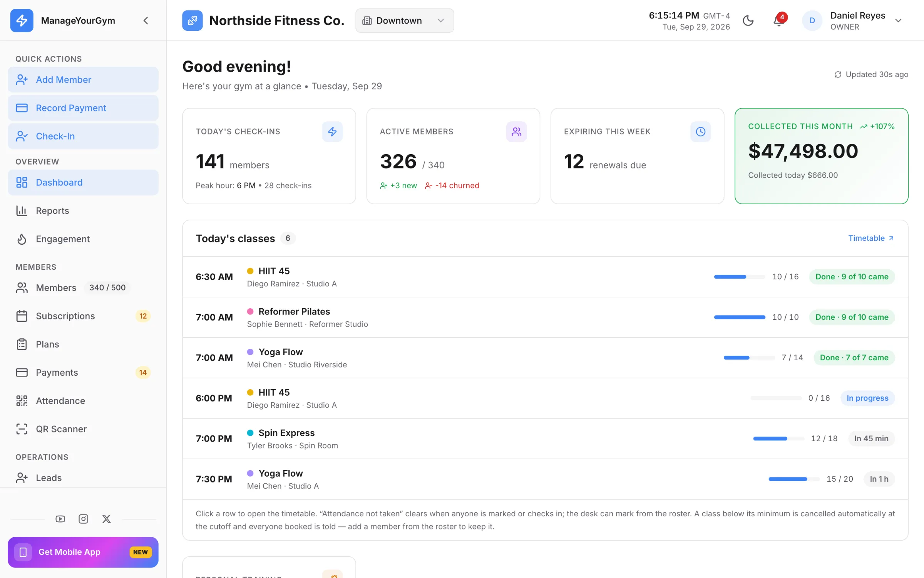
Task: Click the Get Mobile App banner
Action: click(x=83, y=552)
